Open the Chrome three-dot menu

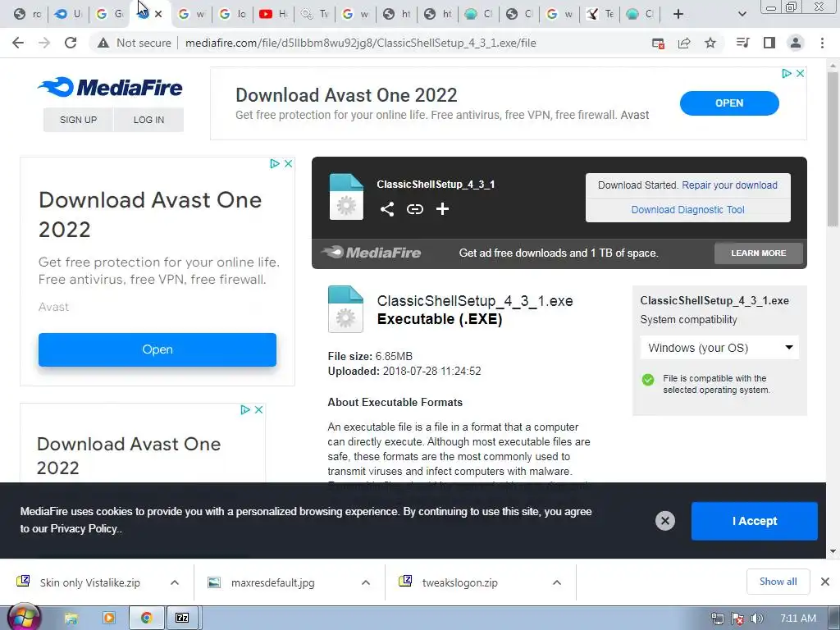point(822,43)
